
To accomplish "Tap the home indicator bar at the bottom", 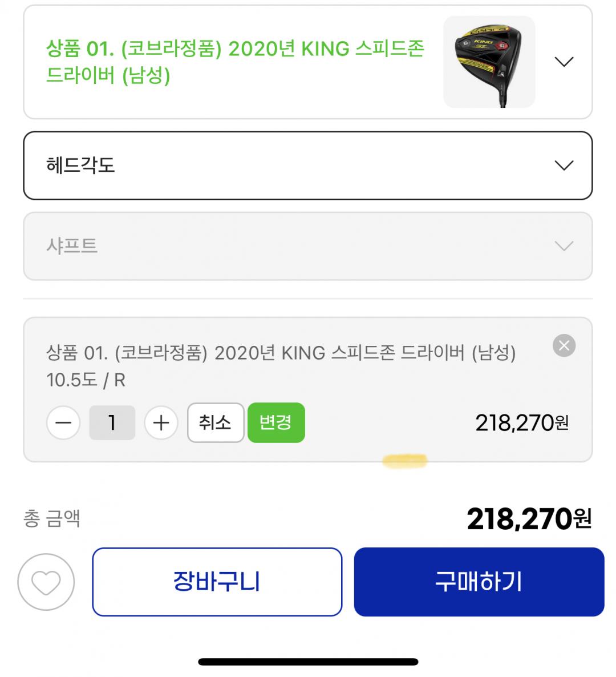I will coord(308,662).
